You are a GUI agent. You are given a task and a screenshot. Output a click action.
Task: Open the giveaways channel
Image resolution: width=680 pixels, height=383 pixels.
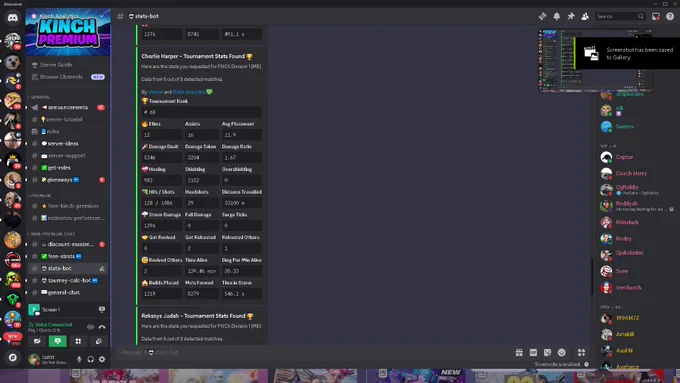click(68, 180)
